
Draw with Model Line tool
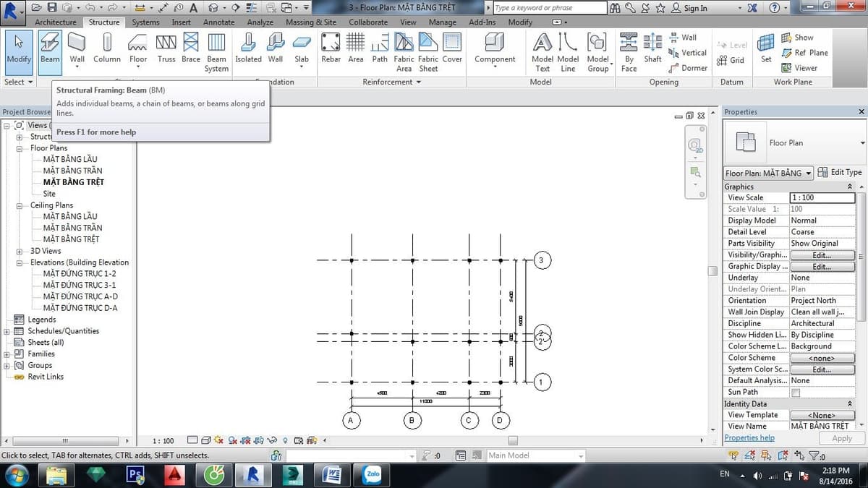(568, 51)
